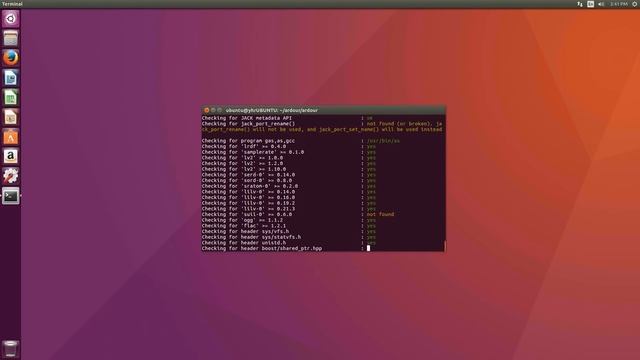This screenshot has height=360, width=640.
Task: Maximize the terminal window
Action: coord(220,110)
